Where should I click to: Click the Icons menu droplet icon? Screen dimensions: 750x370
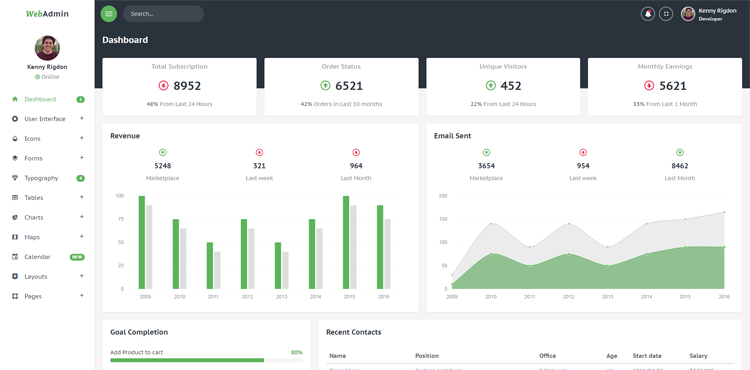15,139
